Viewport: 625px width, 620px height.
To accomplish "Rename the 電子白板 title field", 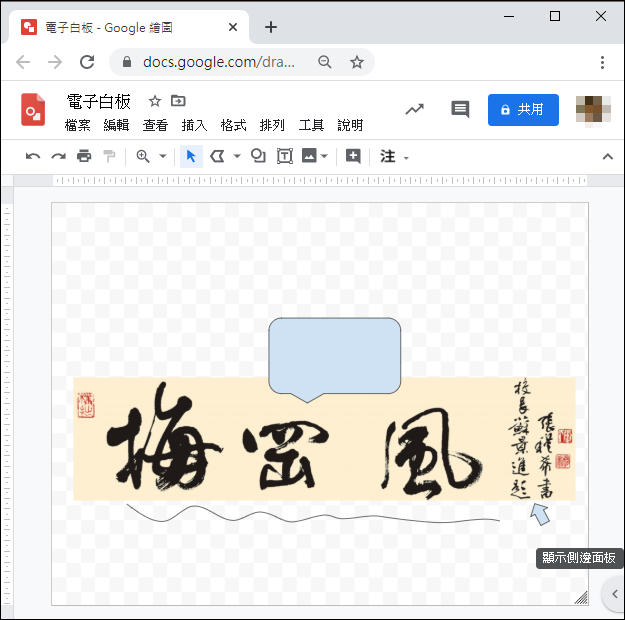I will 99,102.
